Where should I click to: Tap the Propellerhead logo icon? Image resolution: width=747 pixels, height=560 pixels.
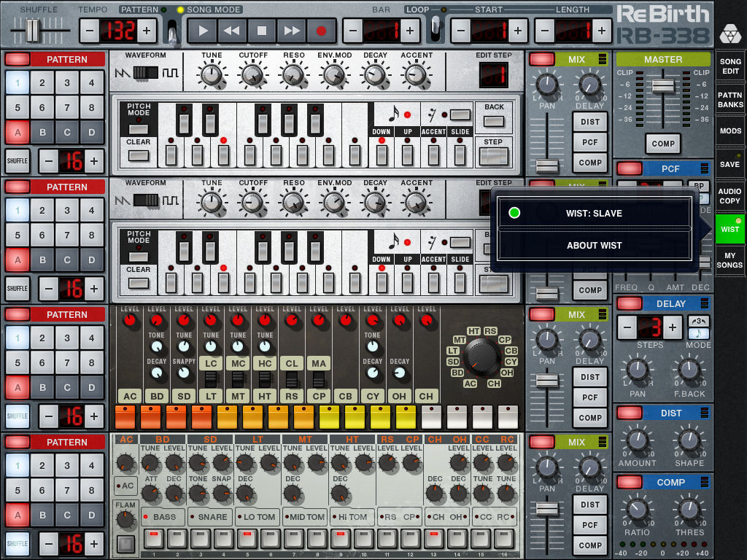tap(729, 34)
